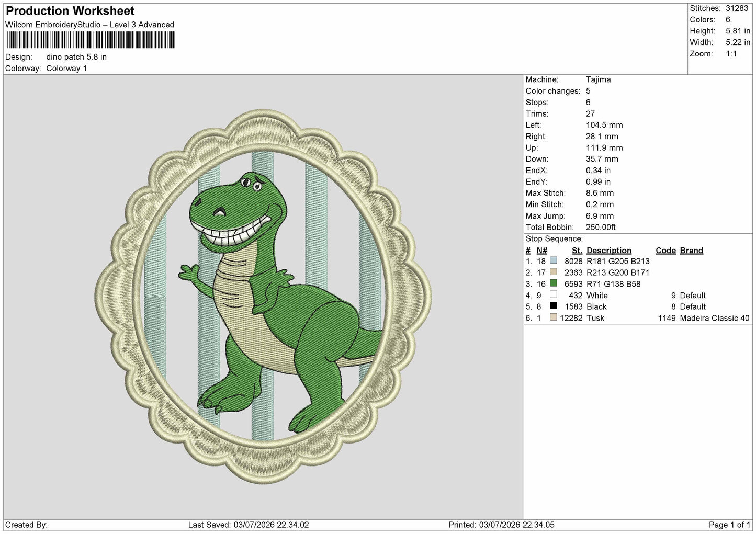Click the Min Stitch value 0.2 mm
756x534 pixels.
pyautogui.click(x=600, y=204)
